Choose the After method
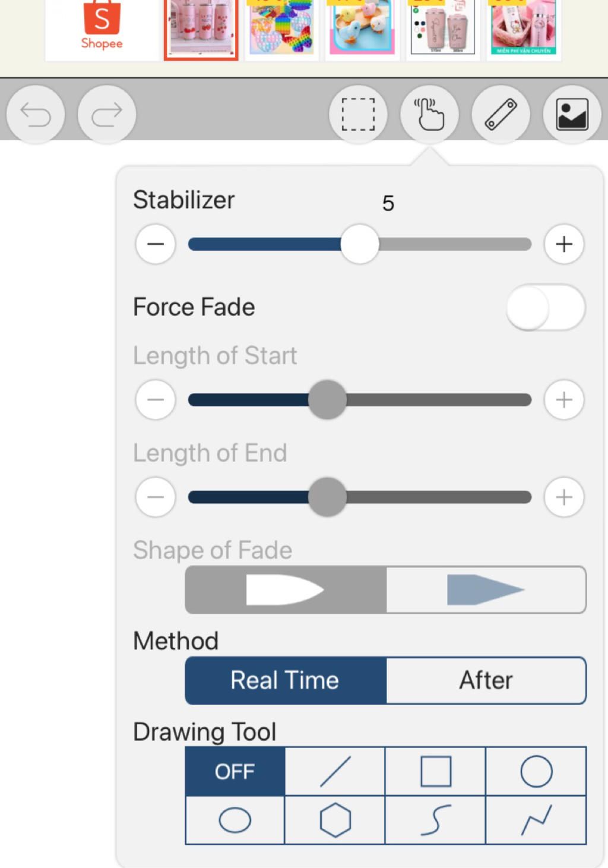The height and width of the screenshot is (868, 608). [x=486, y=680]
